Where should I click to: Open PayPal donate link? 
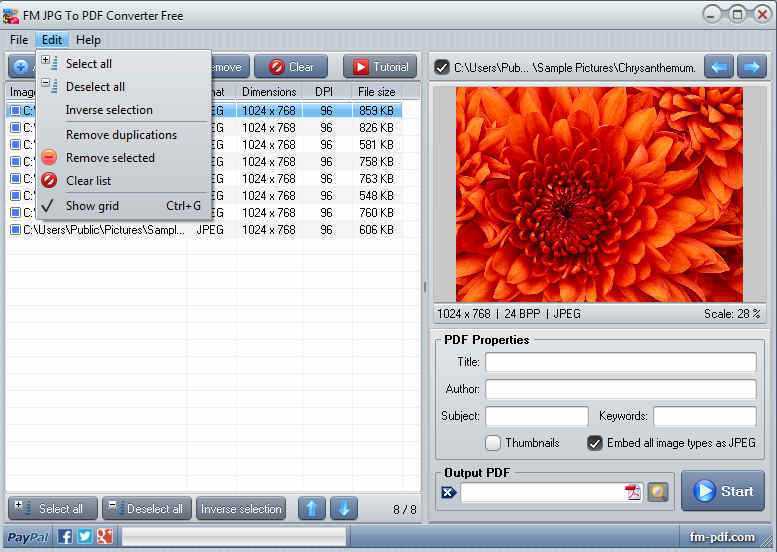click(x=28, y=537)
